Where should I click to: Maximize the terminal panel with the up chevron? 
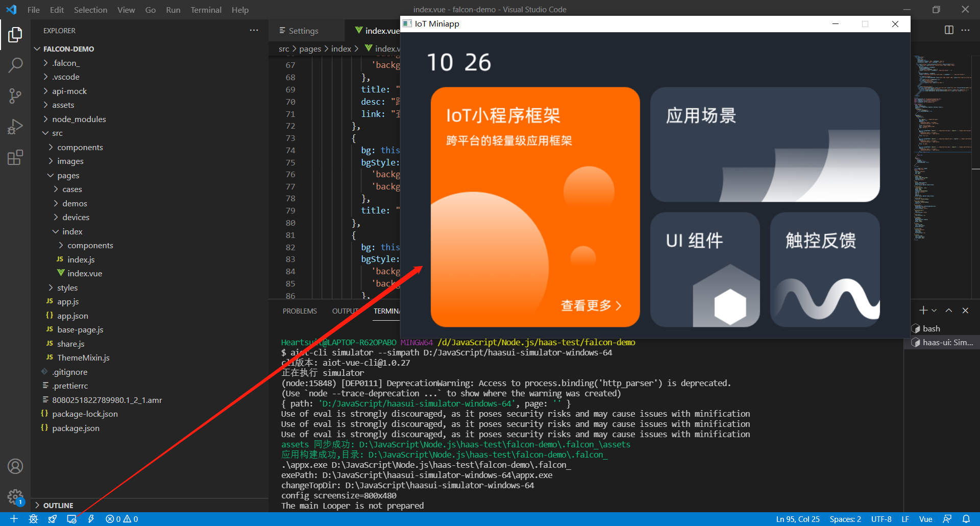pos(949,310)
